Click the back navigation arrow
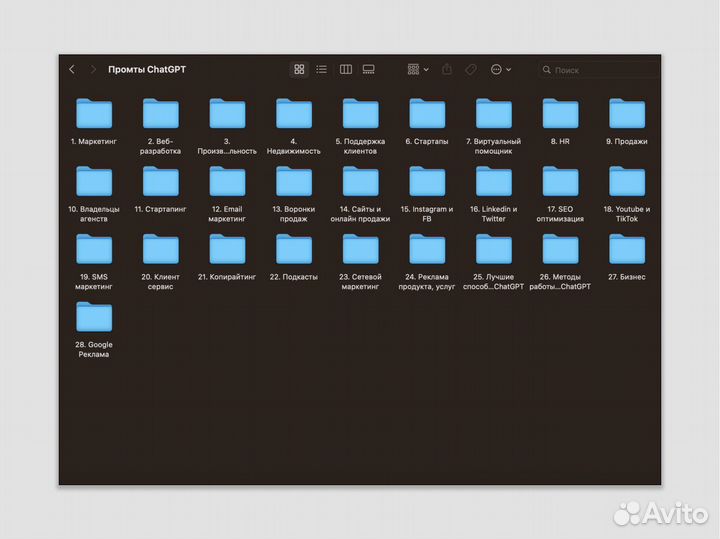The width and height of the screenshot is (720, 539). 72,70
